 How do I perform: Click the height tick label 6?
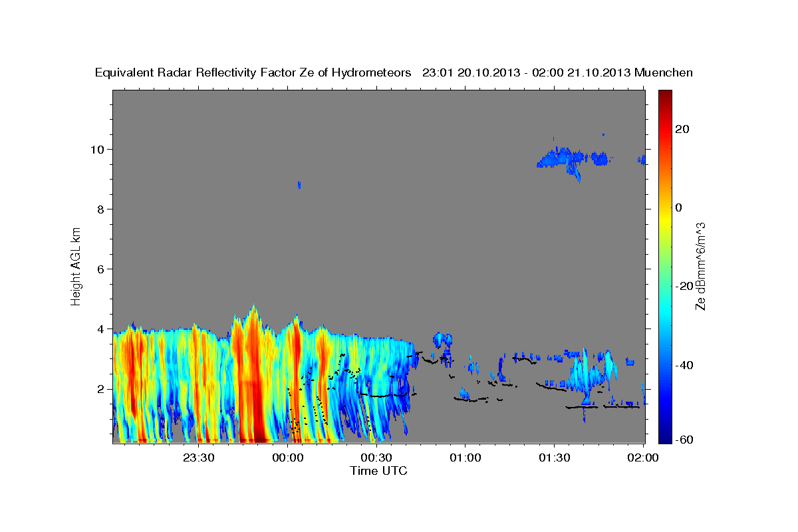point(102,269)
